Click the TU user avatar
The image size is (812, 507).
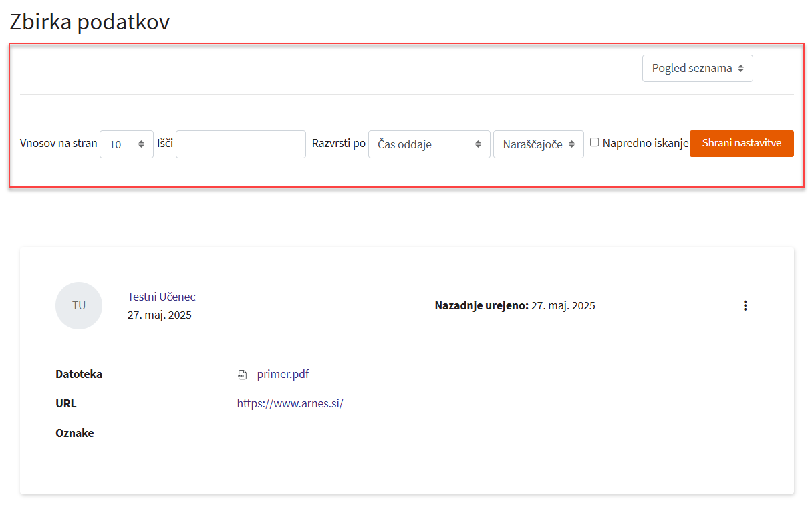pyautogui.click(x=79, y=305)
